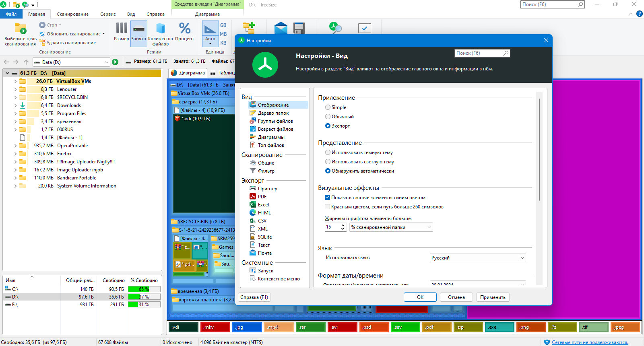Screen dimensions: 644x346
Task: Switch to the Таблица view tab
Action: [222, 73]
